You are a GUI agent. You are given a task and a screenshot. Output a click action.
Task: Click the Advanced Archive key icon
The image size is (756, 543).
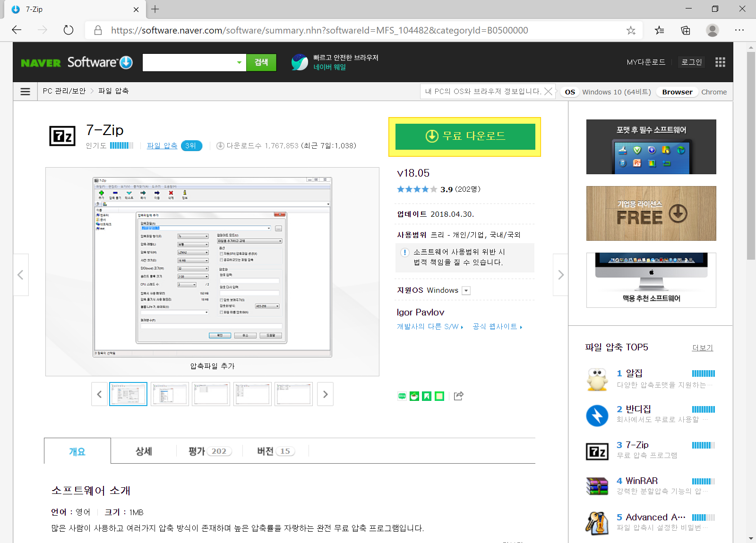(x=597, y=523)
